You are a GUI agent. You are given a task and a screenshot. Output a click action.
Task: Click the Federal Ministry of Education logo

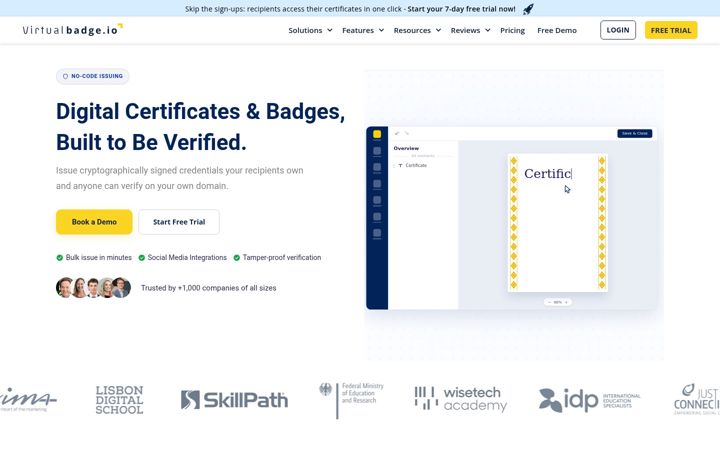tap(351, 400)
